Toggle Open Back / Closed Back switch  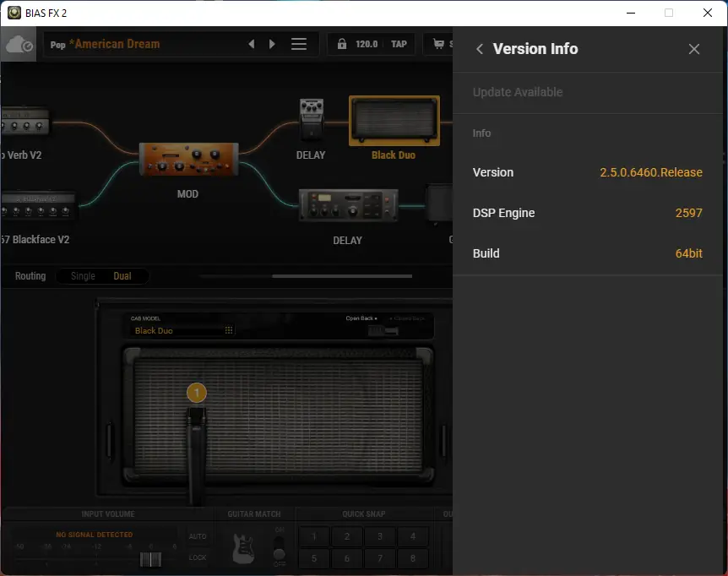coord(383,330)
